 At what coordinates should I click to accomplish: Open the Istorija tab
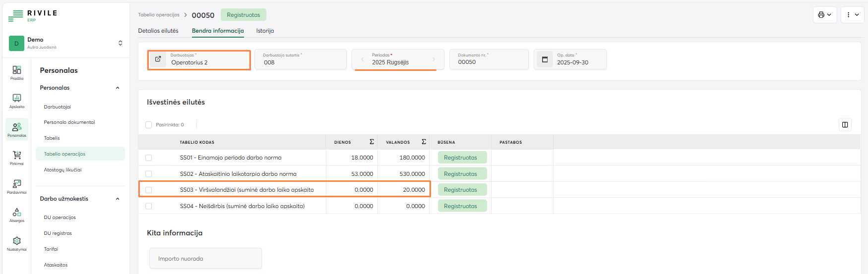tap(265, 31)
